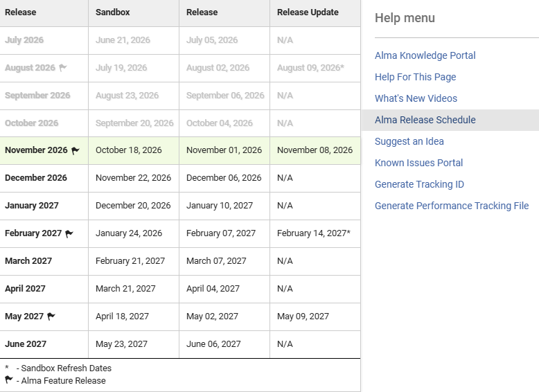
Task: Click the August 23, 2026 sandbox date
Action: [127, 96]
